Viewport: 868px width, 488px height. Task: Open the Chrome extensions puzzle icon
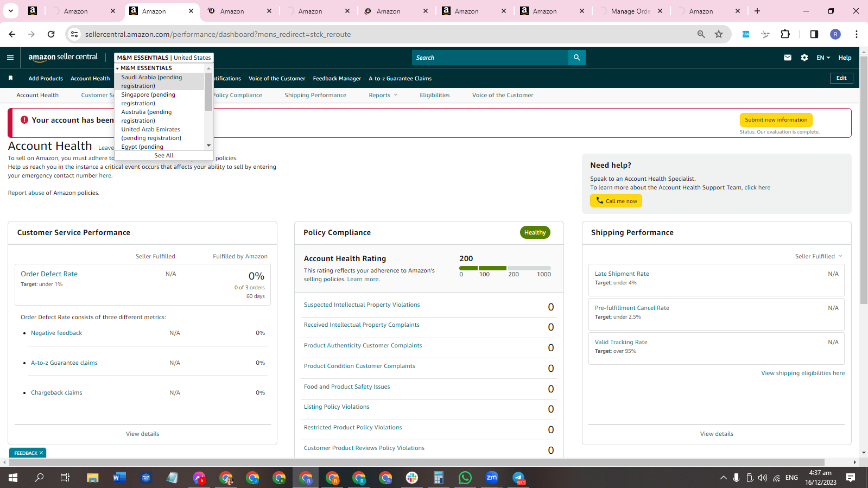click(785, 34)
